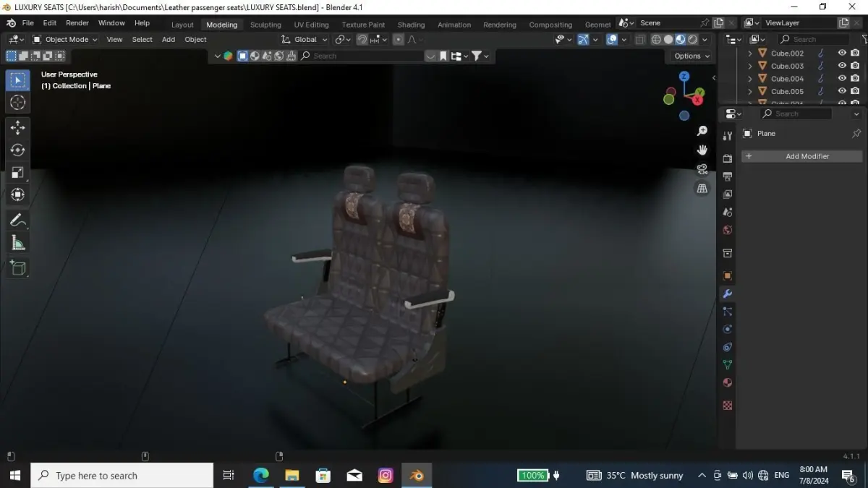
Task: Switch to wireframe viewport shading
Action: 656,40
